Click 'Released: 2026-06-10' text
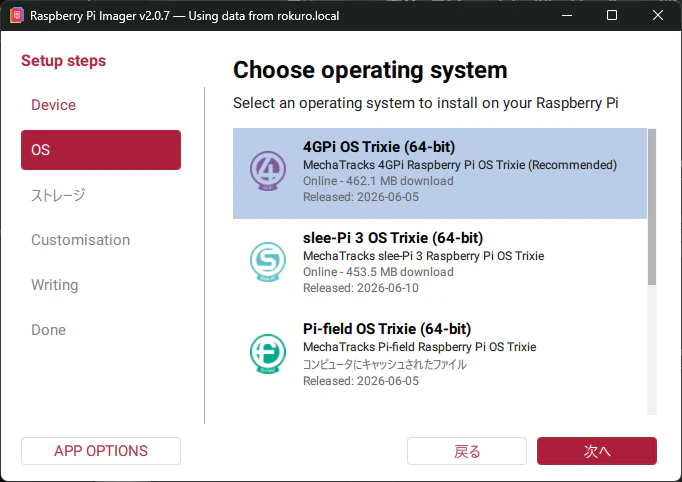Viewport: 682px width, 482px height. tap(361, 288)
